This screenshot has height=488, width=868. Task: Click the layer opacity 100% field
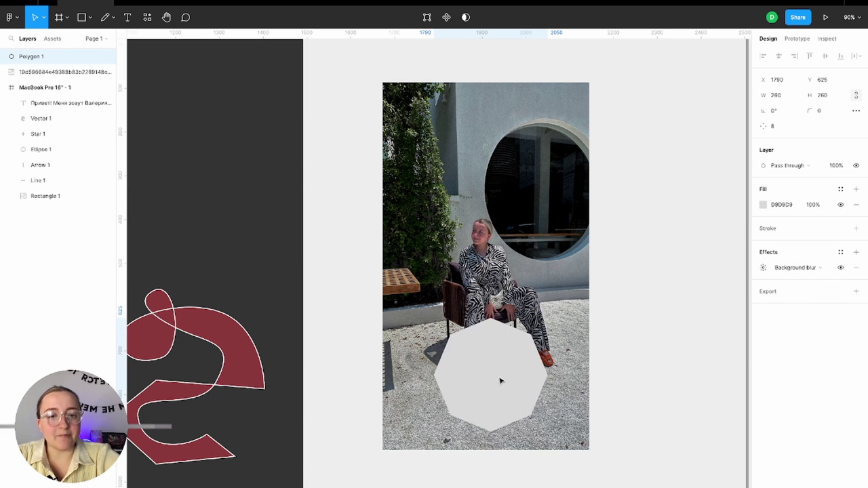pos(835,165)
